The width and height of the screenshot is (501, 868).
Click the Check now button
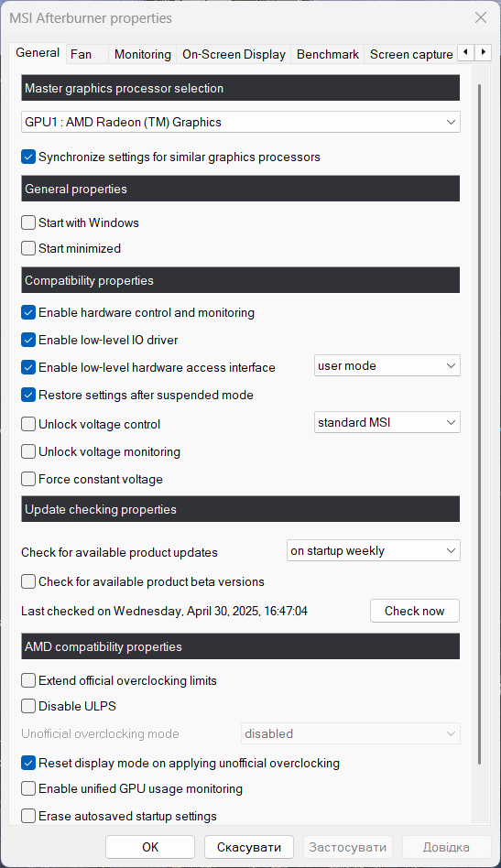point(415,611)
